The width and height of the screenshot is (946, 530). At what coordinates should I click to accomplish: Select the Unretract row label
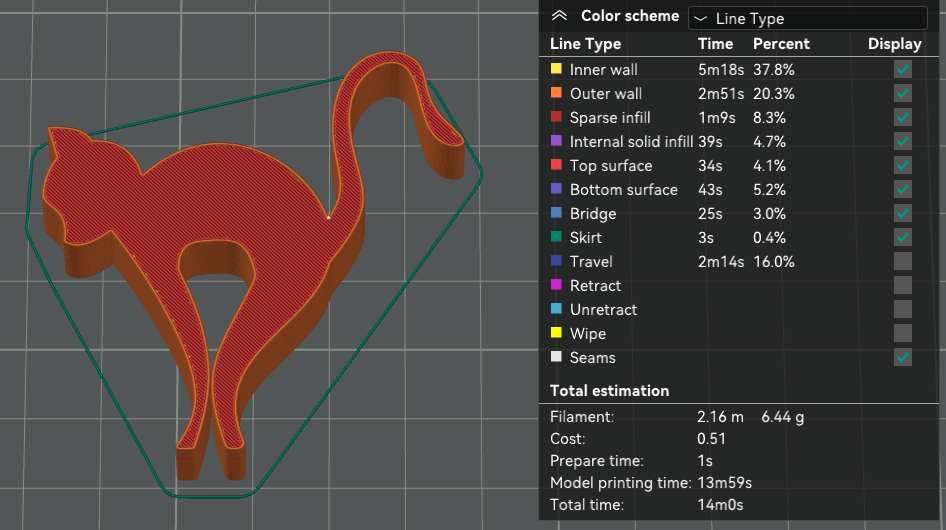(603, 310)
